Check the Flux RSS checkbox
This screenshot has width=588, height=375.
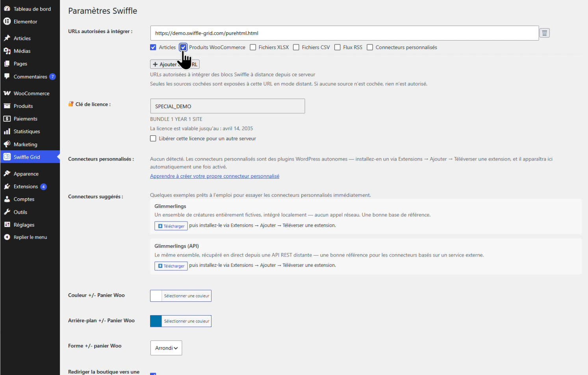[338, 47]
